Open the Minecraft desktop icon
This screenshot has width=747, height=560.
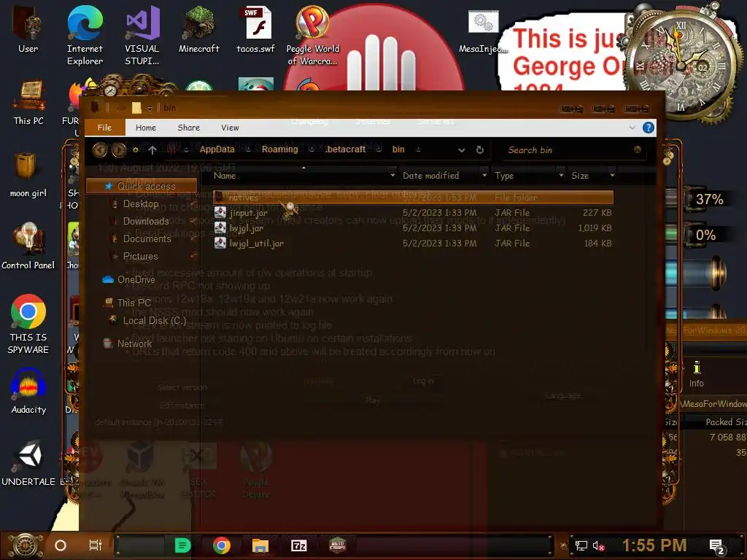click(x=198, y=29)
